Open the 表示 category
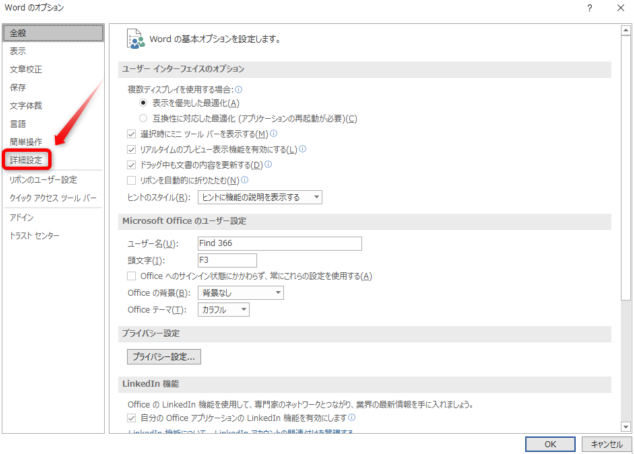Screen dimensions: 634x454 pyautogui.click(x=53, y=51)
